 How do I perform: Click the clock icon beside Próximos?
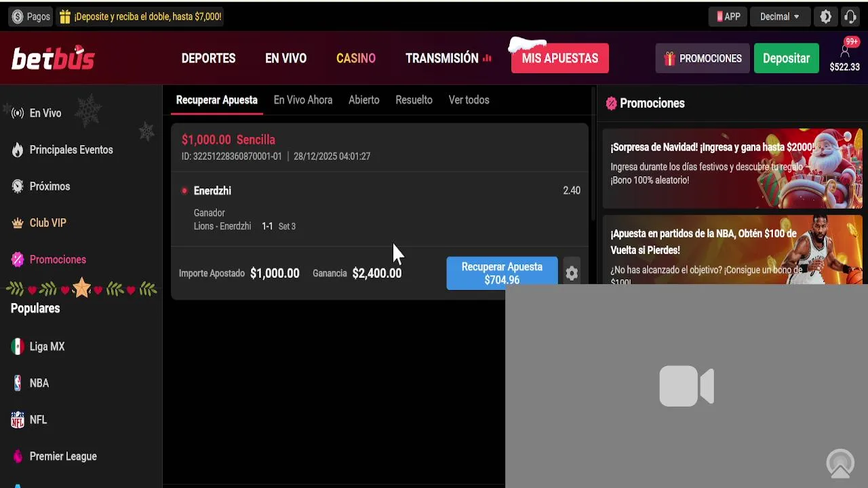(x=18, y=186)
